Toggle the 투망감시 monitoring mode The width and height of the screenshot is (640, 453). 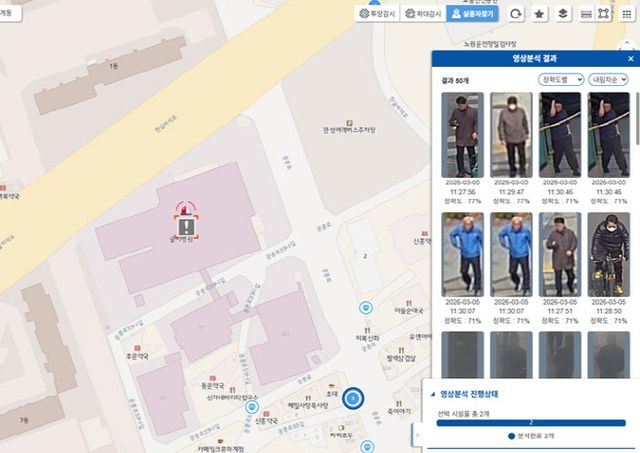[378, 14]
